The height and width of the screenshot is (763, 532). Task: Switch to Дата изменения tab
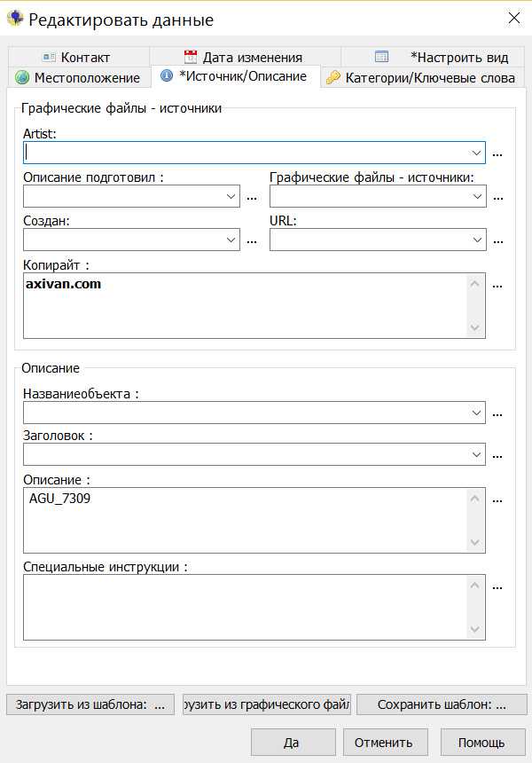[245, 57]
